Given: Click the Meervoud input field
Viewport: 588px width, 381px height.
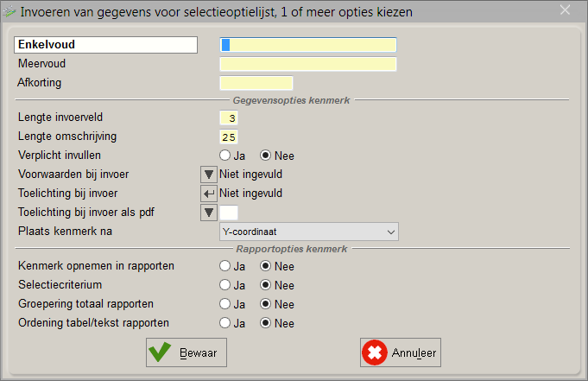Looking at the screenshot, I should point(308,64).
